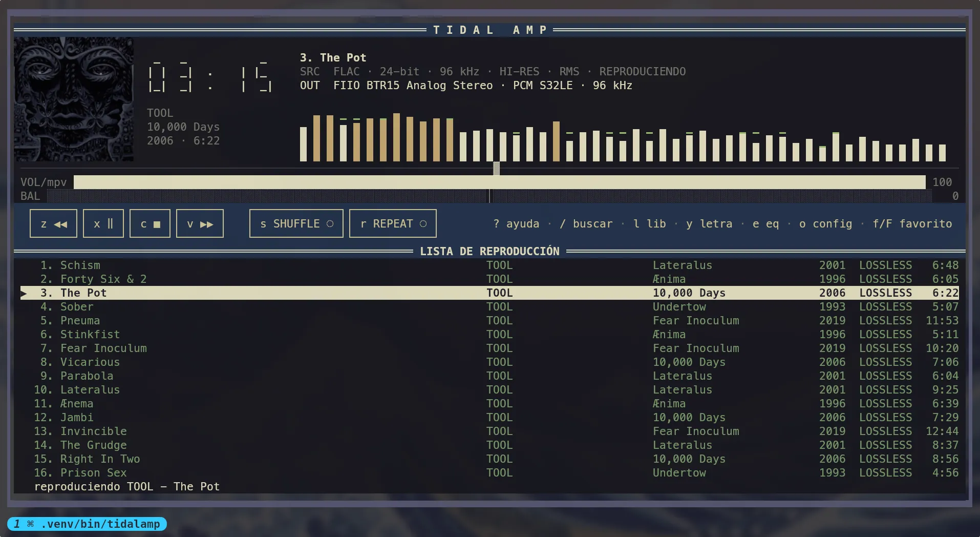
Task: Open the eq equalizer shortcut
Action: point(766,224)
